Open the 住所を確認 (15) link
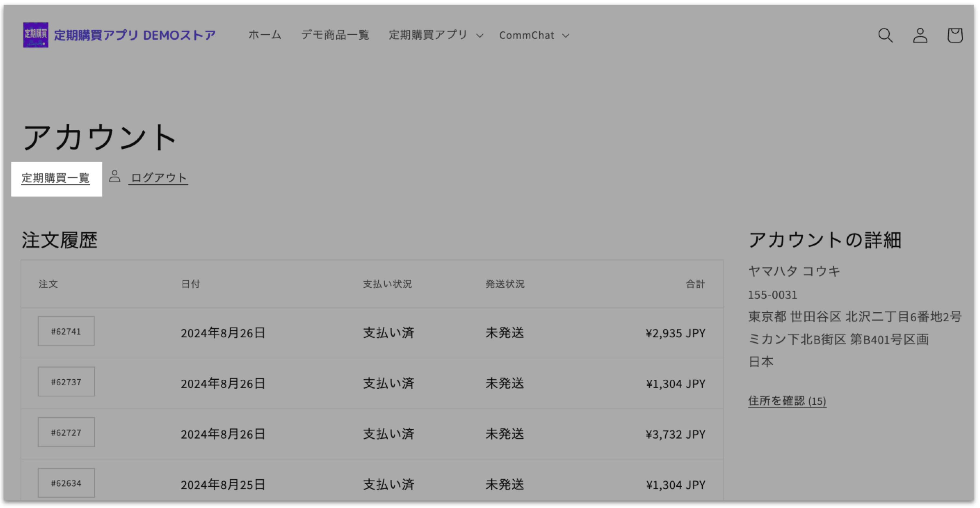Viewport: 980px width, 508px height. click(x=787, y=401)
